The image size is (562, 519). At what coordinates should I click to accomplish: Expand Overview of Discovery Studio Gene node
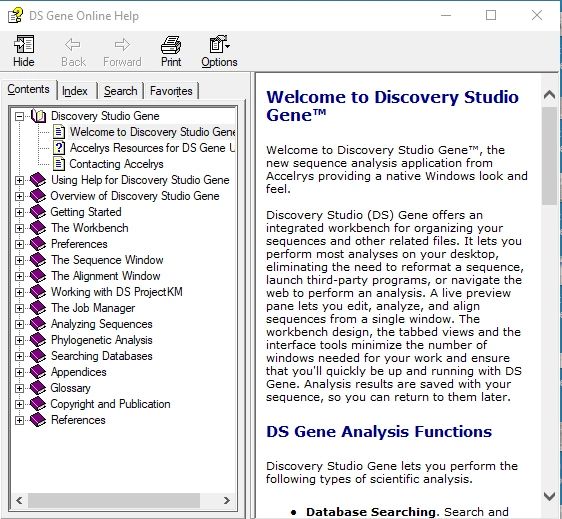point(19,196)
